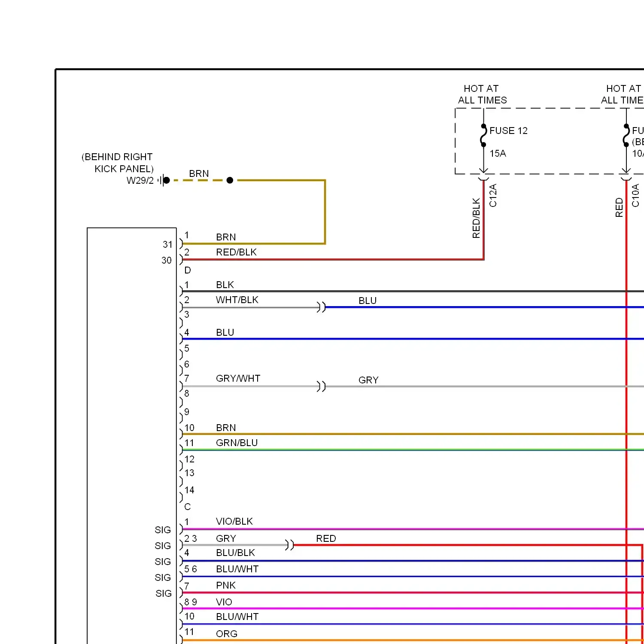The image size is (644, 644).
Task: Click the GRN/BLU wire label
Action: tap(237, 443)
